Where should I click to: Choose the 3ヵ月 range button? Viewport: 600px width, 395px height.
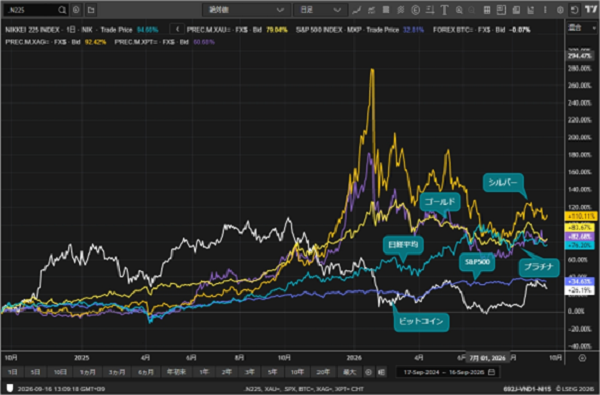click(117, 372)
